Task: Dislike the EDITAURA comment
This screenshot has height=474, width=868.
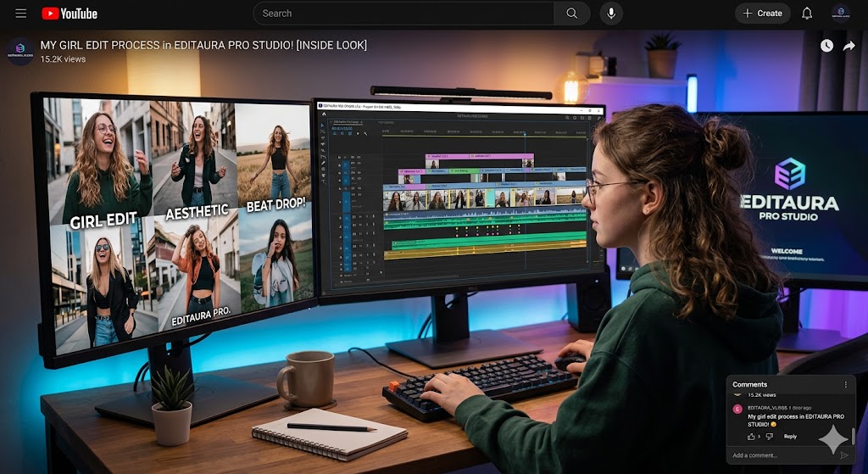Action: [x=769, y=437]
